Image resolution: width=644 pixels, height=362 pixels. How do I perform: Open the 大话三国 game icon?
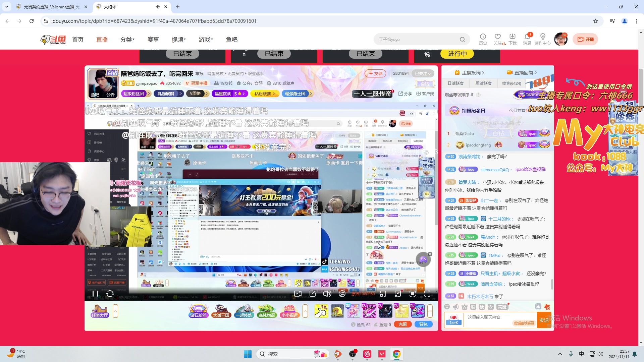pos(221,311)
